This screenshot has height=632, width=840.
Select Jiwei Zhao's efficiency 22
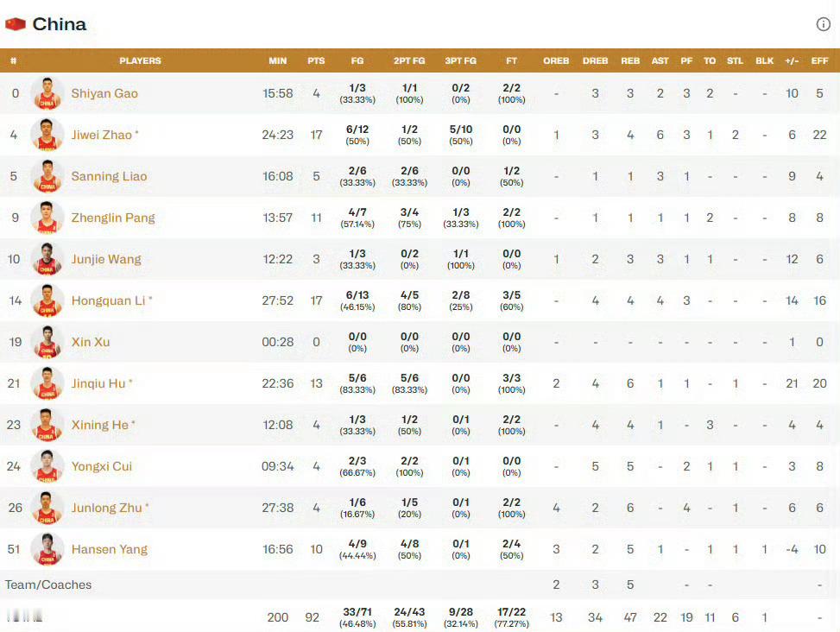pyautogui.click(x=819, y=135)
